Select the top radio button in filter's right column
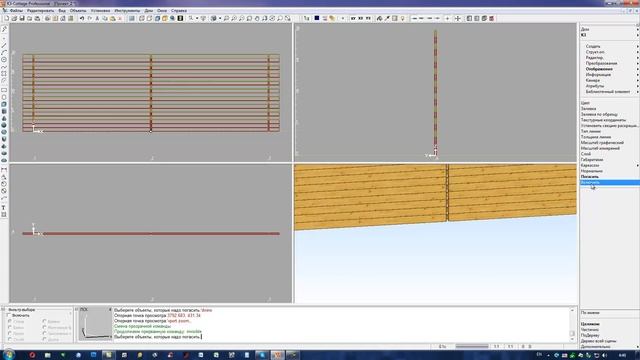This screenshot has width=640, height=360. [x=44, y=322]
